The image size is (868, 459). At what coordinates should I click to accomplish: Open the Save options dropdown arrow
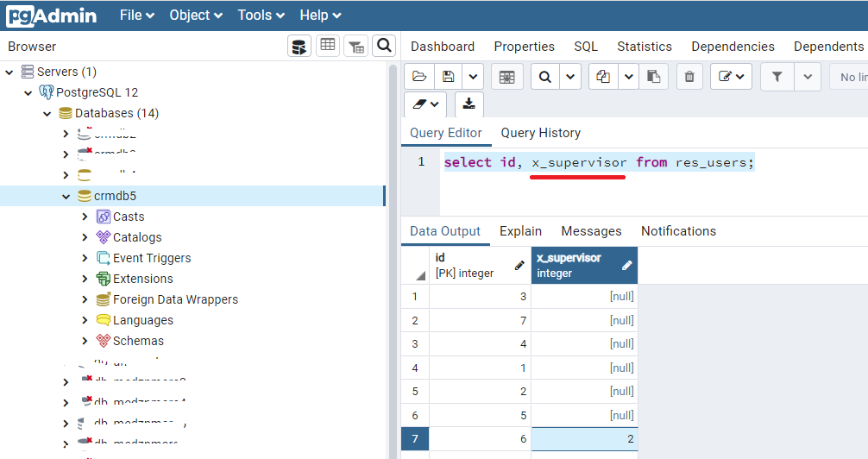(x=473, y=77)
